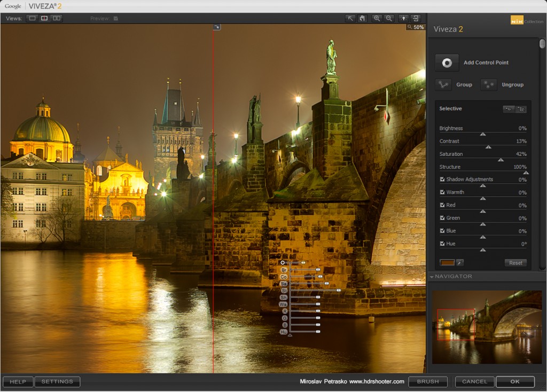Pick a color with the eyedropper

point(459,263)
